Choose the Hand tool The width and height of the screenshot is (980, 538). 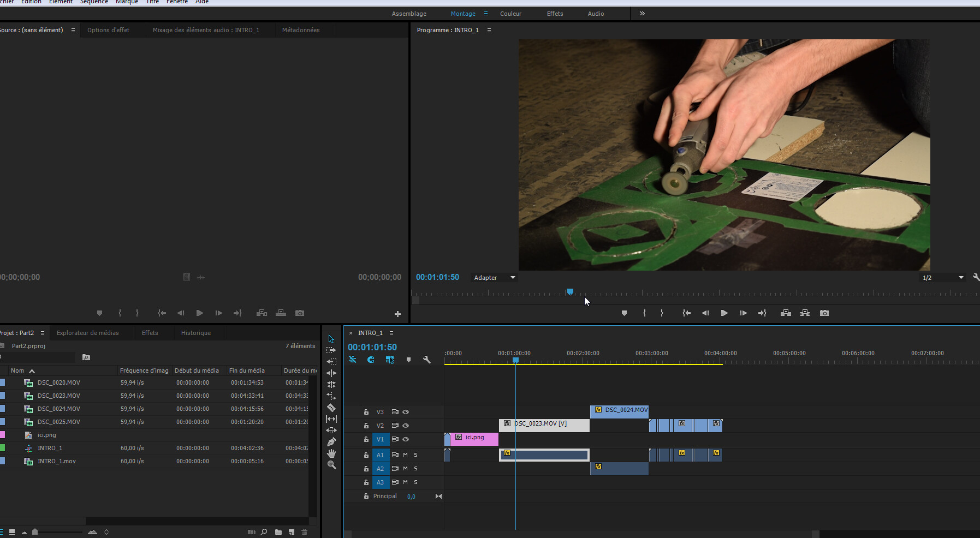pyautogui.click(x=331, y=453)
